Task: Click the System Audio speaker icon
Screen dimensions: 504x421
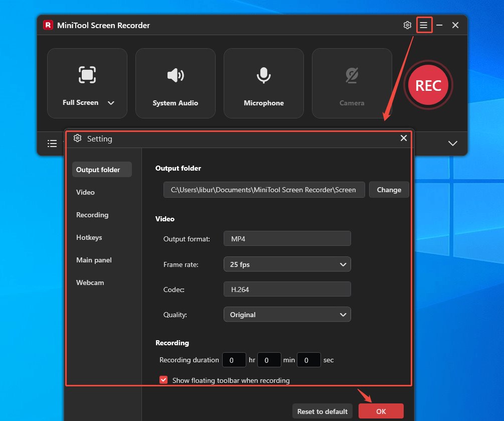Action: coord(175,75)
